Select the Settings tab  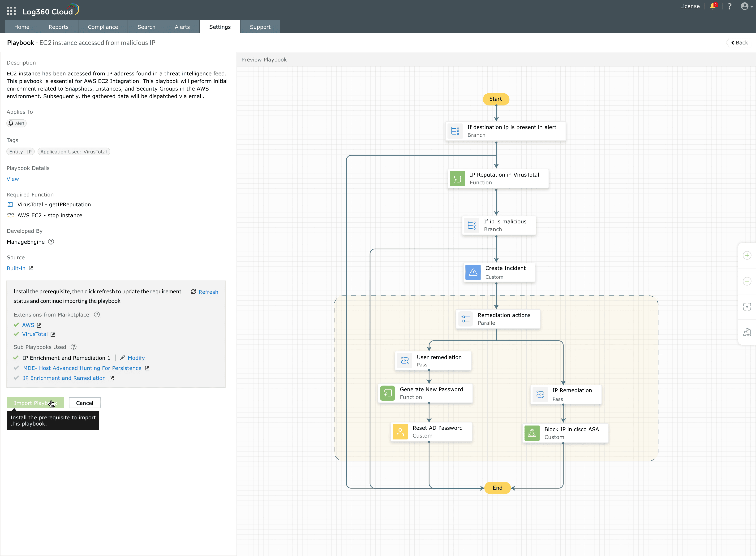pos(220,26)
